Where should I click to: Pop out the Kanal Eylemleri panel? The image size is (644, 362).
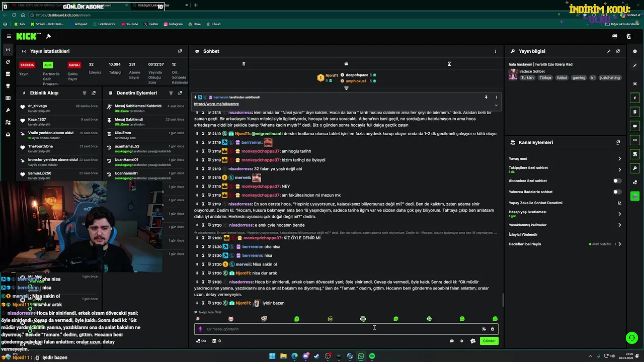coord(618,143)
